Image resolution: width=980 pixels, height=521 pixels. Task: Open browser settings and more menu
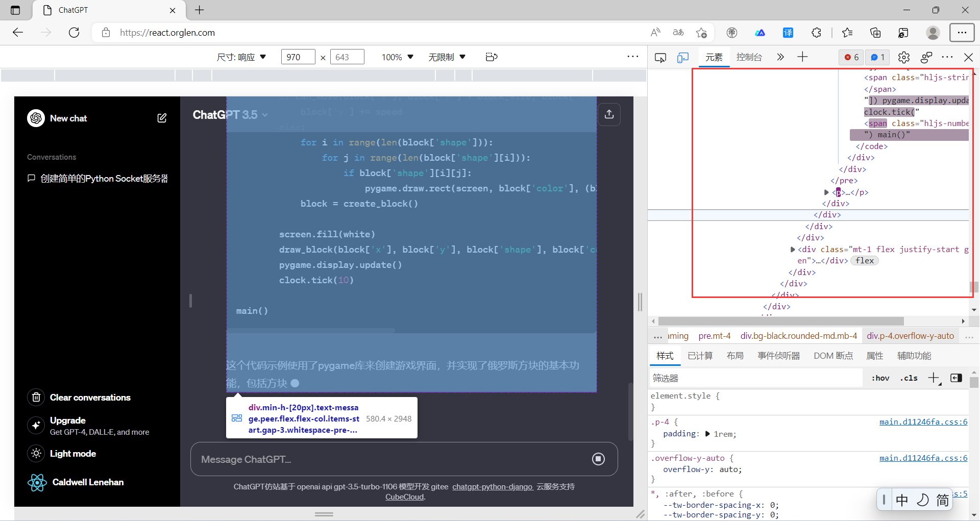point(962,33)
